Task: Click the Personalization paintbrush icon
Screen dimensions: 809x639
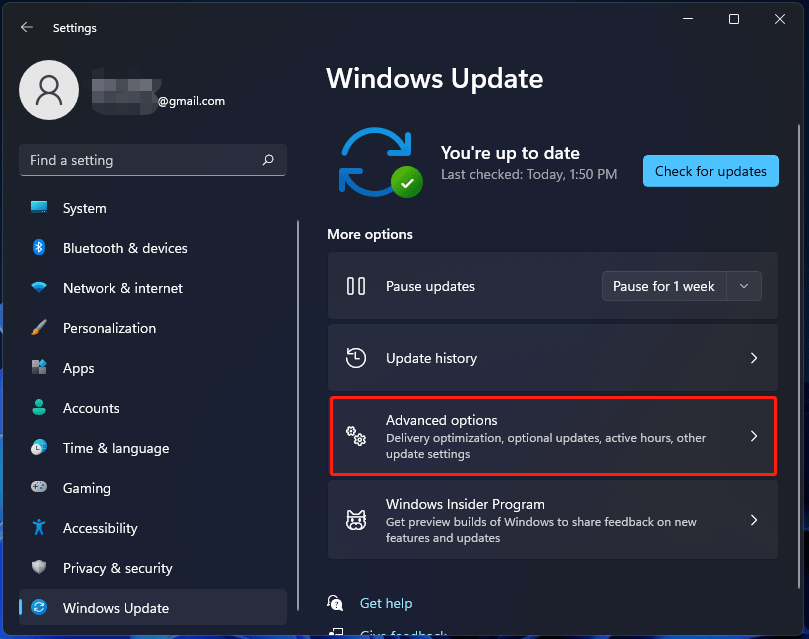Action: (x=39, y=327)
